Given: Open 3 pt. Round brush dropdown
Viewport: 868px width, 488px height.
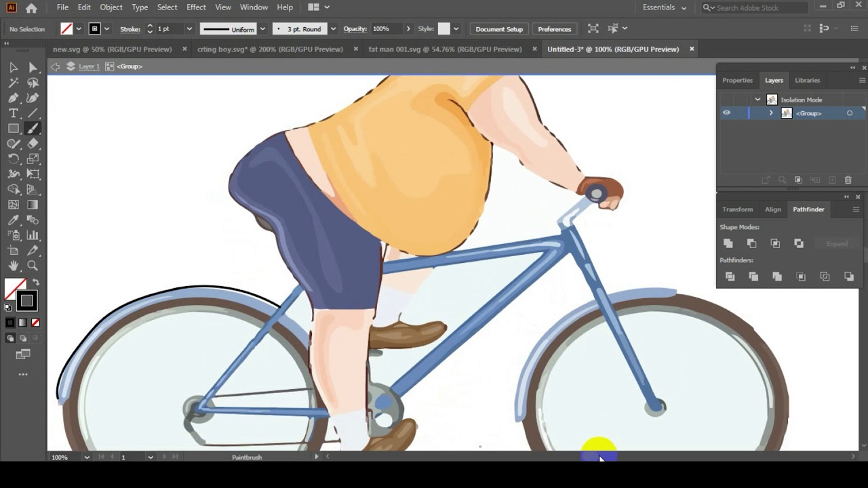Looking at the screenshot, I should (x=333, y=29).
